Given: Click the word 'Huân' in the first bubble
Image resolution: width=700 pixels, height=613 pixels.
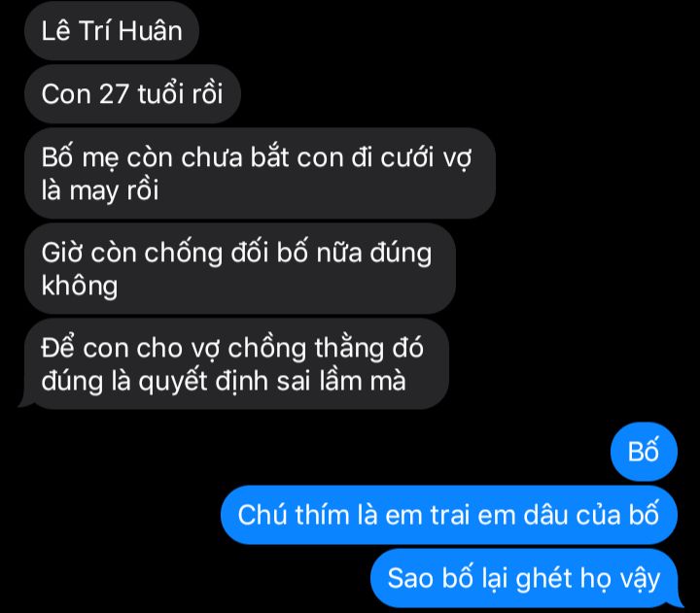Looking at the screenshot, I should coord(151,31).
